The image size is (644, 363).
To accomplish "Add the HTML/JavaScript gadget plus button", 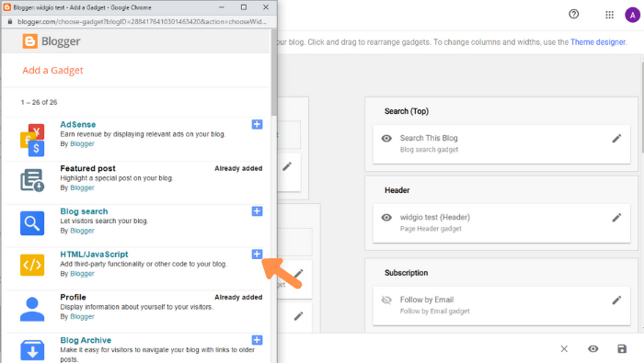I will point(257,255).
